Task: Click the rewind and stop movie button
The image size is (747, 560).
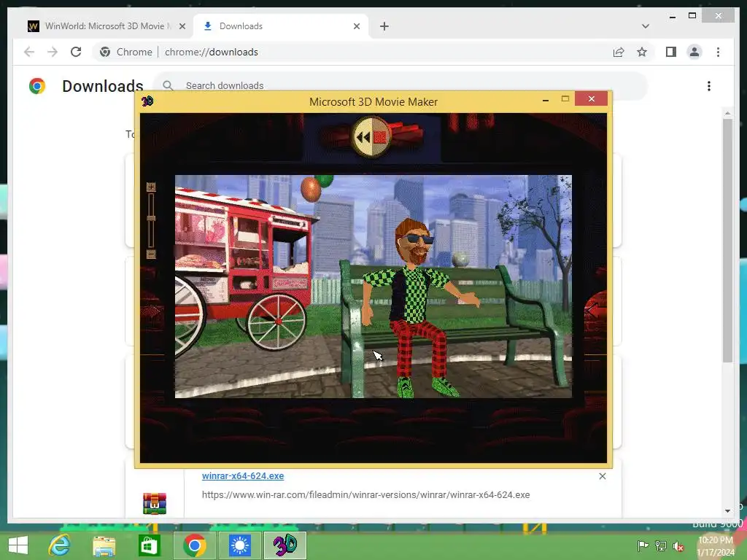Action: tap(371, 137)
